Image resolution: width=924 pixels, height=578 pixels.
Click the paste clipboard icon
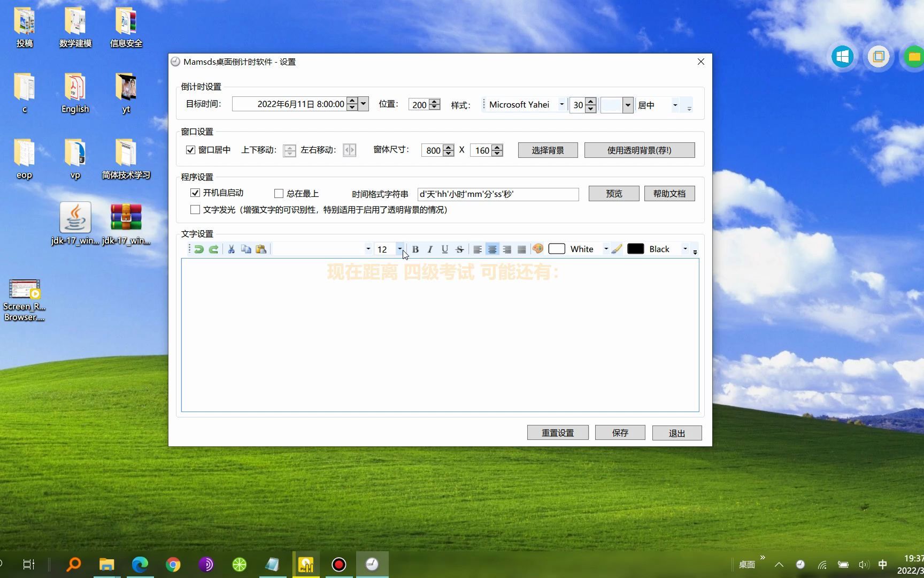click(261, 249)
